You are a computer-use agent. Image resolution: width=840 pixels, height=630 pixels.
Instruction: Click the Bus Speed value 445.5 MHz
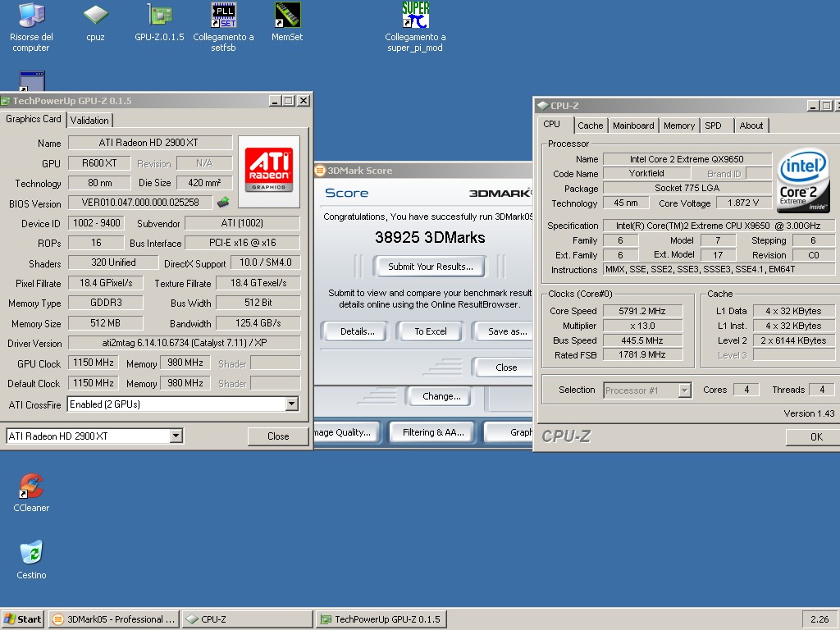642,340
